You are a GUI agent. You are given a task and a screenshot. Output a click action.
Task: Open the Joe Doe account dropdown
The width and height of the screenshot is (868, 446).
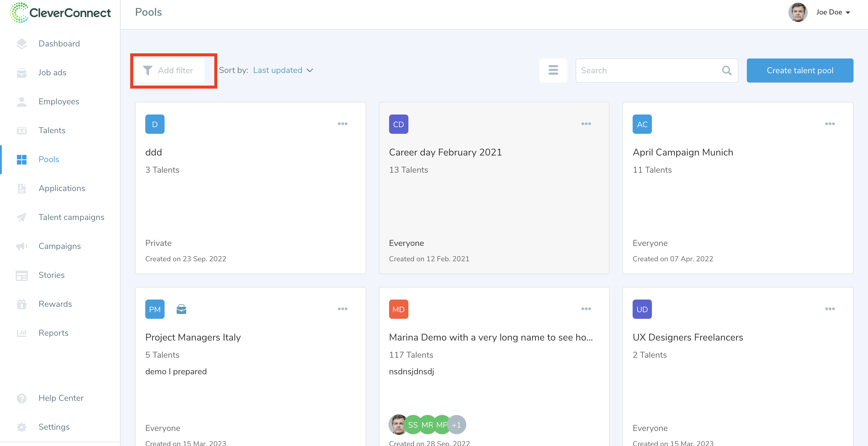click(833, 12)
